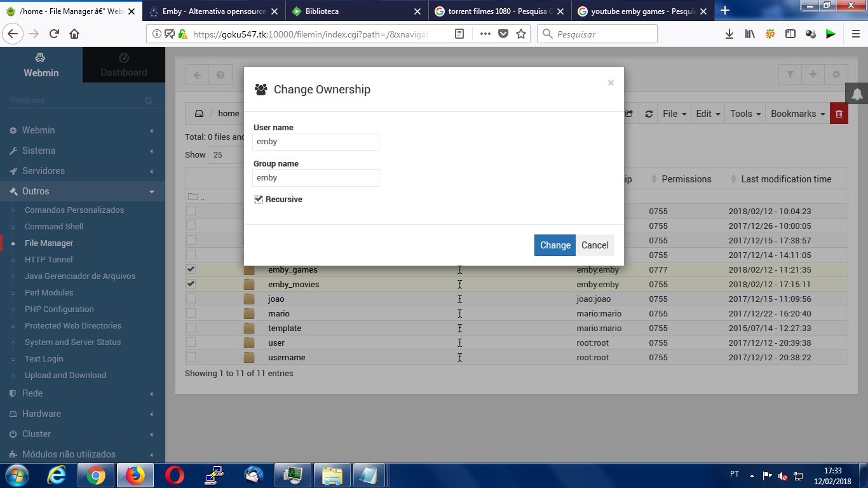
Task: Go to Firefox home page
Action: (x=74, y=34)
